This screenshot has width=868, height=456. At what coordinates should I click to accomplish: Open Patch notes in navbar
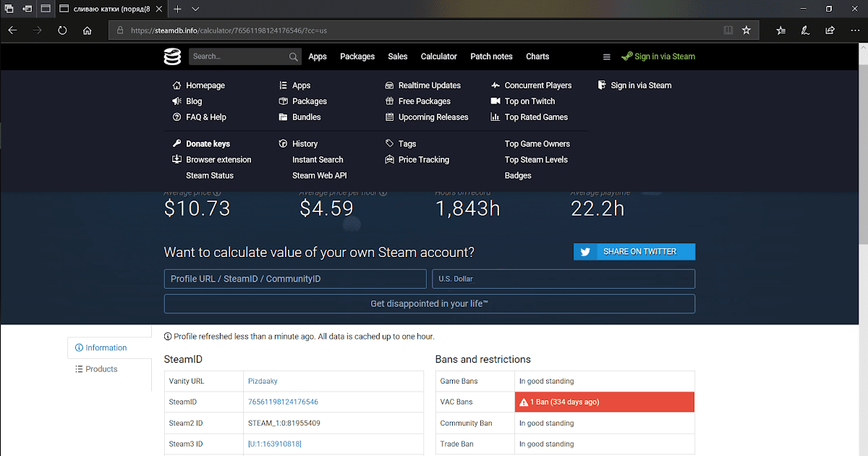491,56
